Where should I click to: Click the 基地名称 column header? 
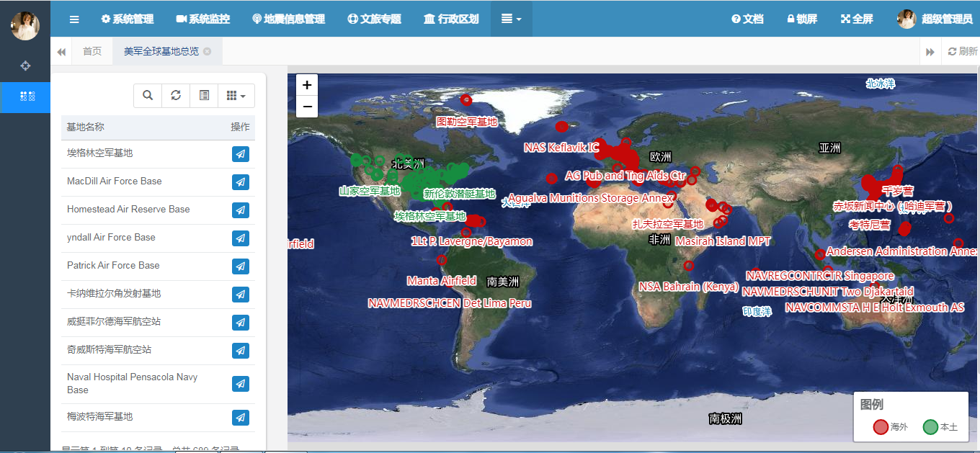point(86,127)
